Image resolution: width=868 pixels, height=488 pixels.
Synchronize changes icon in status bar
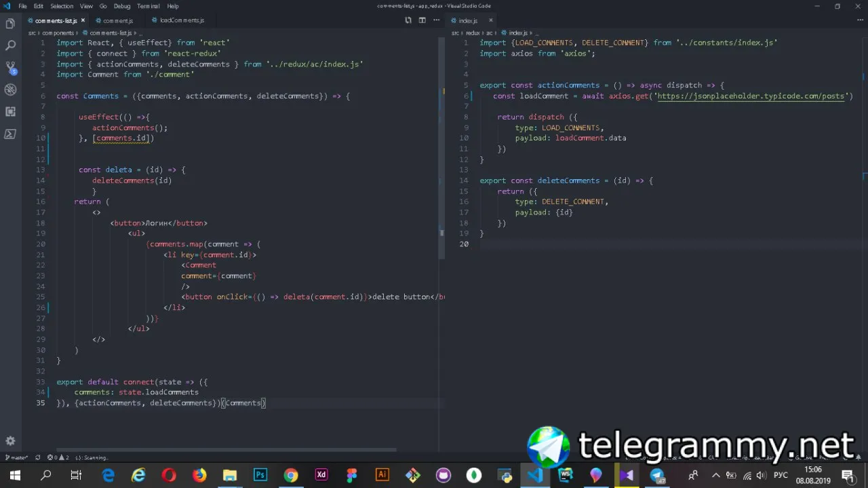38,457
